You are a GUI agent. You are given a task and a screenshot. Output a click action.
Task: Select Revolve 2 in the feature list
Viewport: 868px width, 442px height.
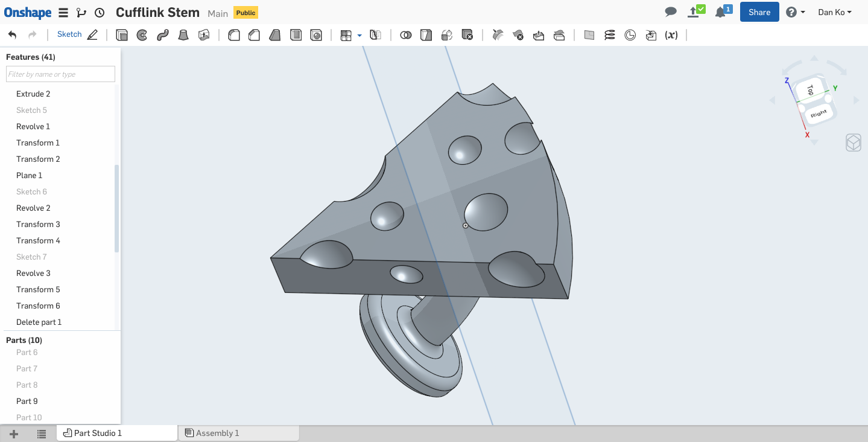coord(33,208)
